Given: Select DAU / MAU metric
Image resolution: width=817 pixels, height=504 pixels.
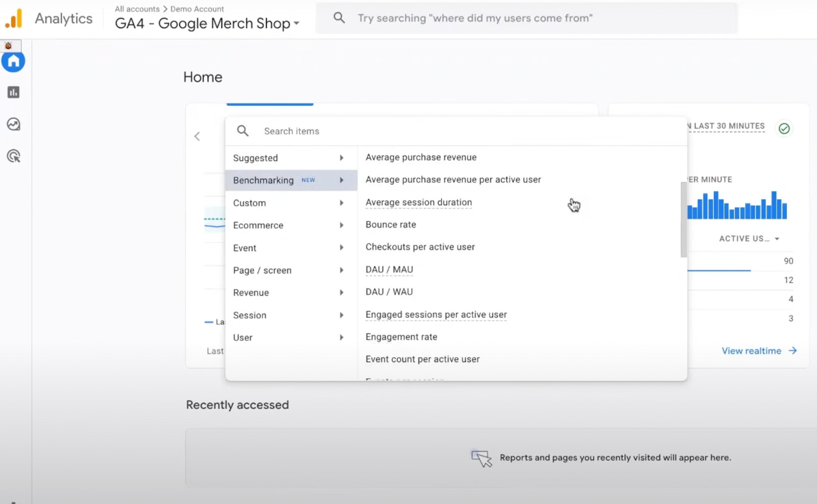Looking at the screenshot, I should (389, 270).
